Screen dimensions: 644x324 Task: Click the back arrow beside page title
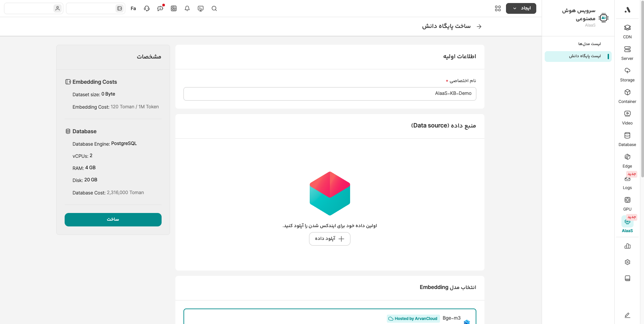pyautogui.click(x=479, y=27)
